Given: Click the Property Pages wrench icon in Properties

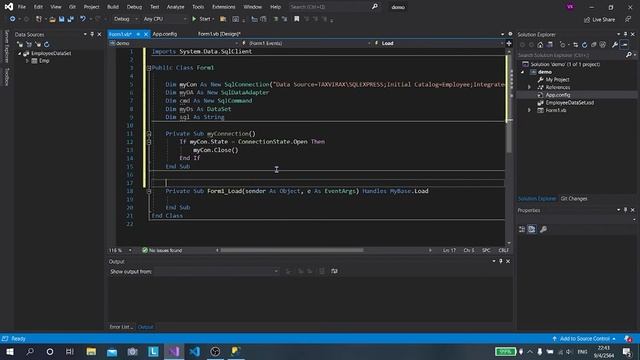Looking at the screenshot, I should tap(543, 229).
